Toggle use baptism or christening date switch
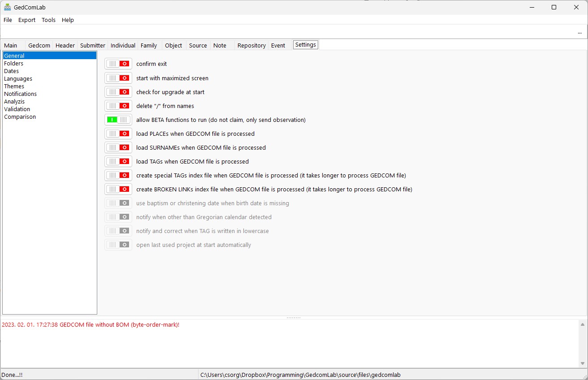This screenshot has height=380, width=588. (x=118, y=203)
